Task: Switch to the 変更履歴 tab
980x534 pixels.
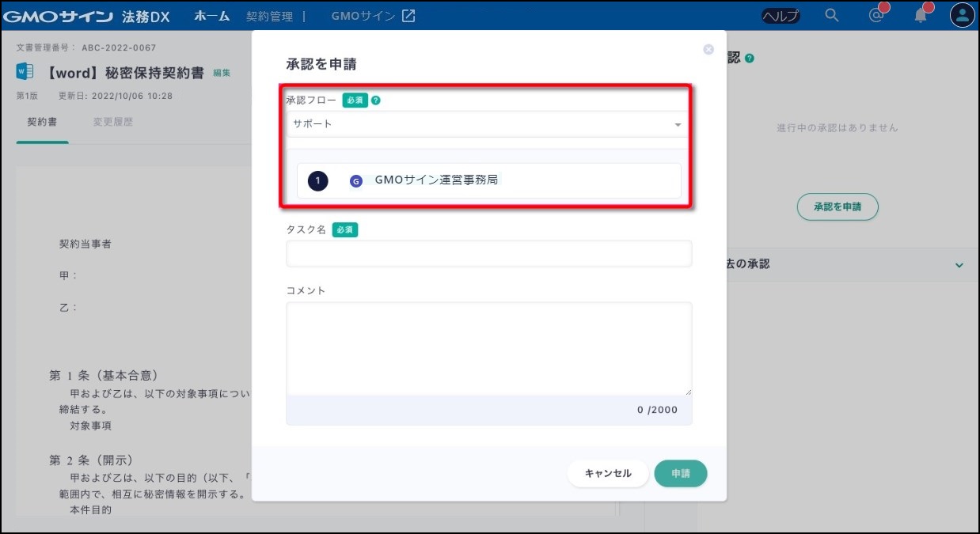Action: click(x=113, y=123)
